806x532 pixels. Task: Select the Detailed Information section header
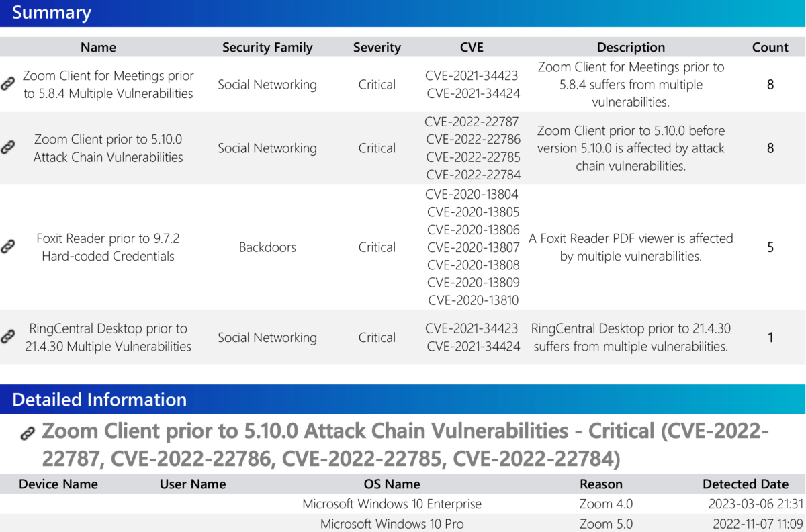[99, 400]
